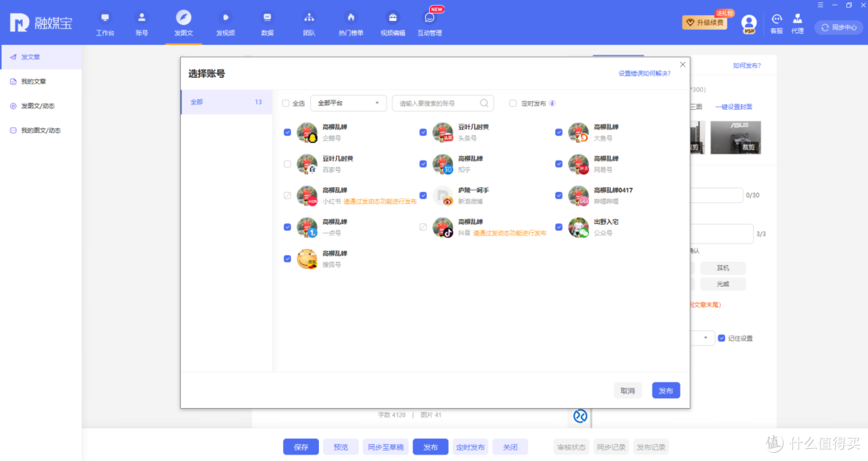Uncheck the 知乎 account checkbox
Screen dimensions: 868x461
(423, 164)
